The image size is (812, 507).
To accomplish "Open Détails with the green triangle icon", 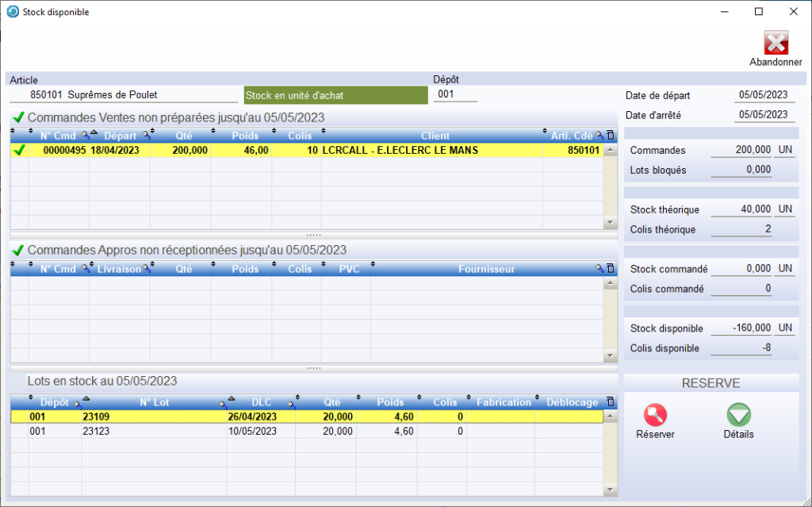I will point(738,415).
